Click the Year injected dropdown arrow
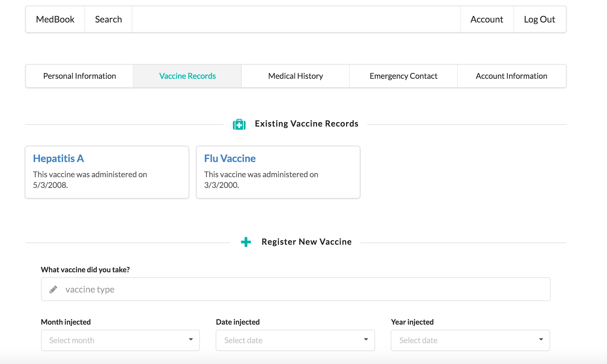This screenshot has width=607, height=364. pos(541,340)
